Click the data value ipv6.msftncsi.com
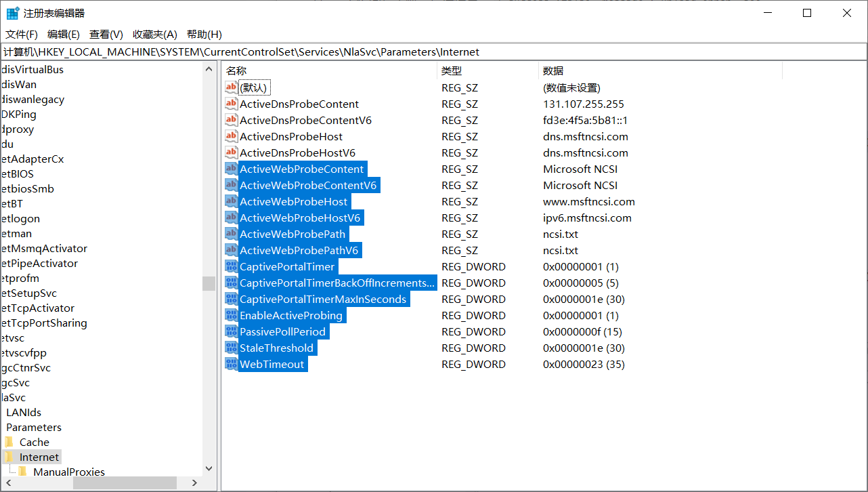868x492 pixels. (x=587, y=218)
